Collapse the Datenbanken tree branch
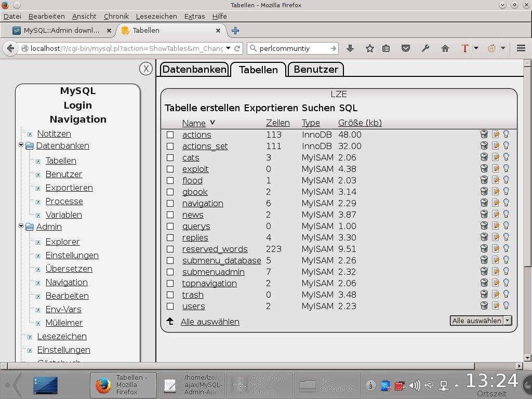 pyautogui.click(x=21, y=146)
